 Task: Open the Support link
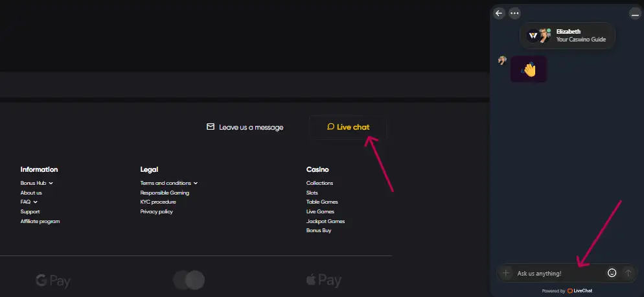[x=30, y=211]
